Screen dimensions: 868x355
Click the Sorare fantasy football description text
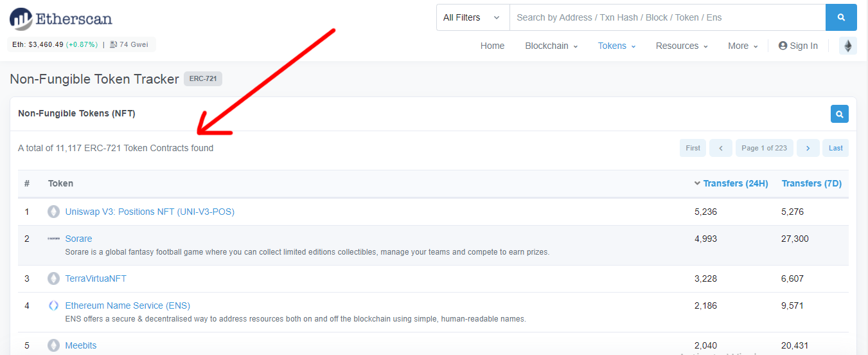[307, 252]
